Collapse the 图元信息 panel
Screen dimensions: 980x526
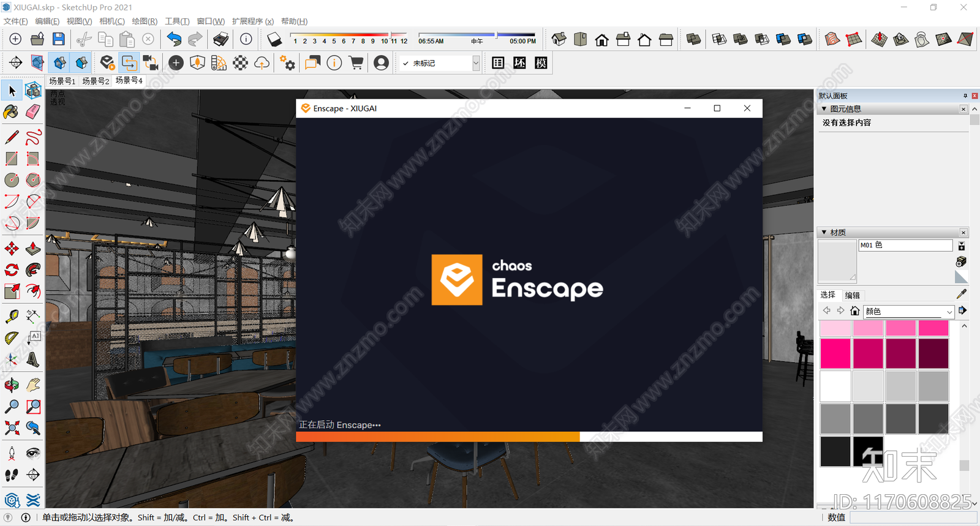pyautogui.click(x=824, y=108)
